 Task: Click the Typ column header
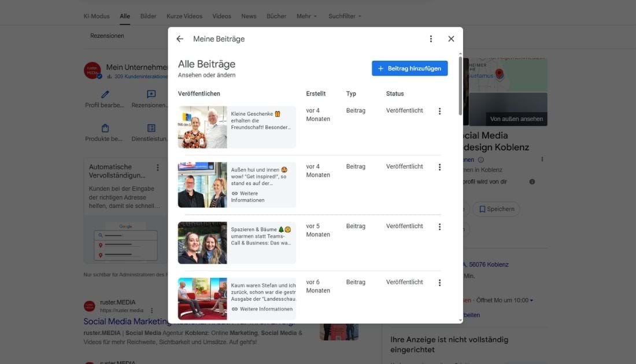pos(351,94)
